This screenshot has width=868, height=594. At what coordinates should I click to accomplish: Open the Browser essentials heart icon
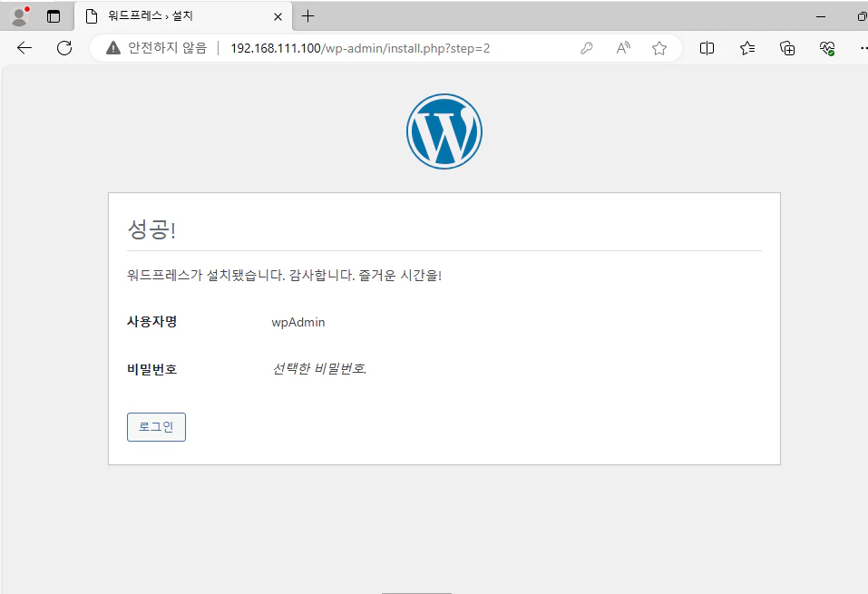(827, 48)
